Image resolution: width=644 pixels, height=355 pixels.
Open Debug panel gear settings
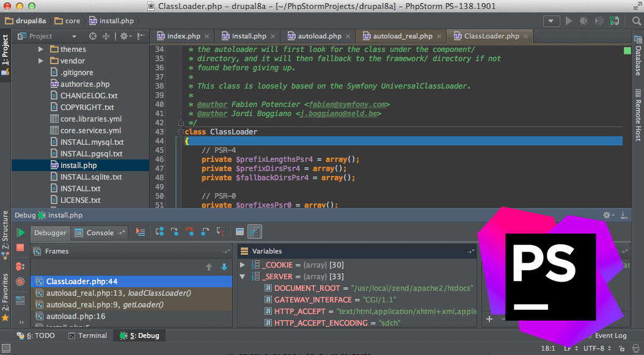(x=608, y=215)
